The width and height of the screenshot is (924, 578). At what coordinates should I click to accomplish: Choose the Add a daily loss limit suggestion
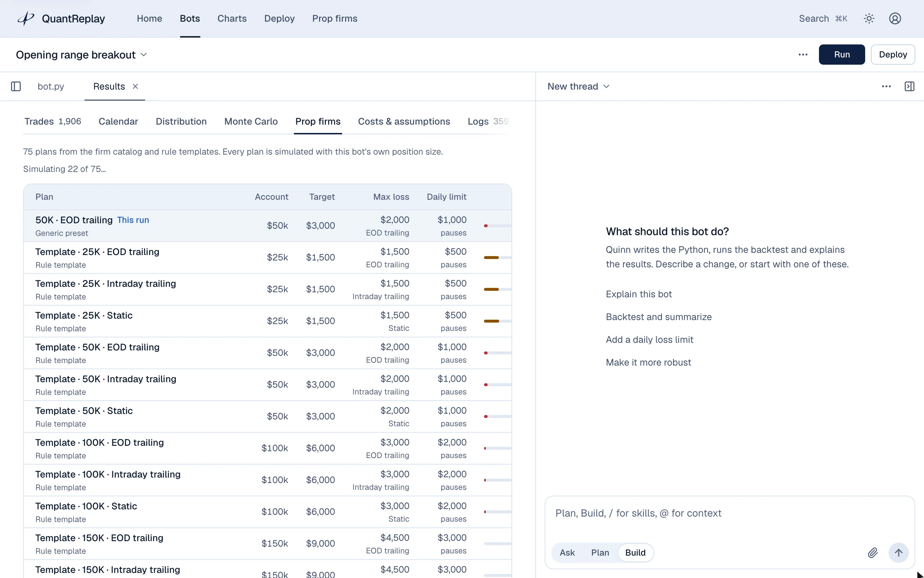point(649,340)
